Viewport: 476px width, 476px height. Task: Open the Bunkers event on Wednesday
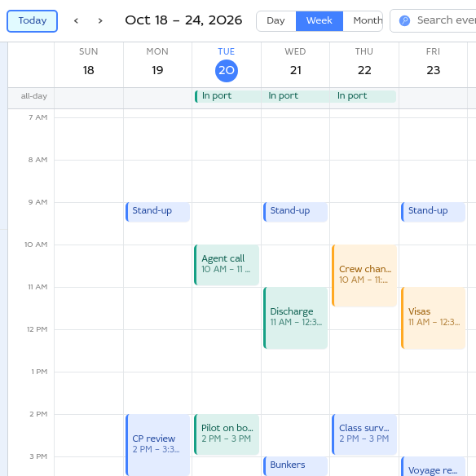coord(296,466)
